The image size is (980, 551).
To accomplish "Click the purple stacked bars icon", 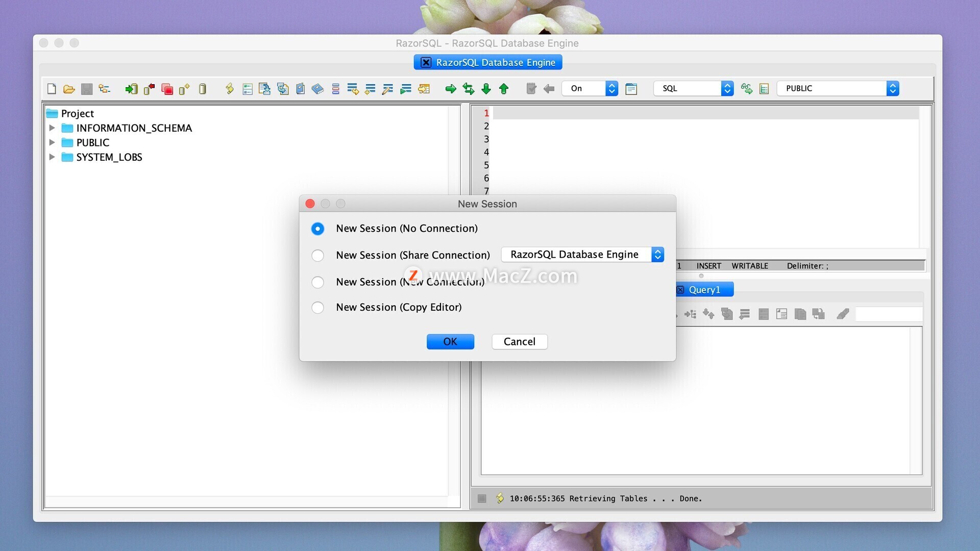I will pyautogui.click(x=335, y=89).
